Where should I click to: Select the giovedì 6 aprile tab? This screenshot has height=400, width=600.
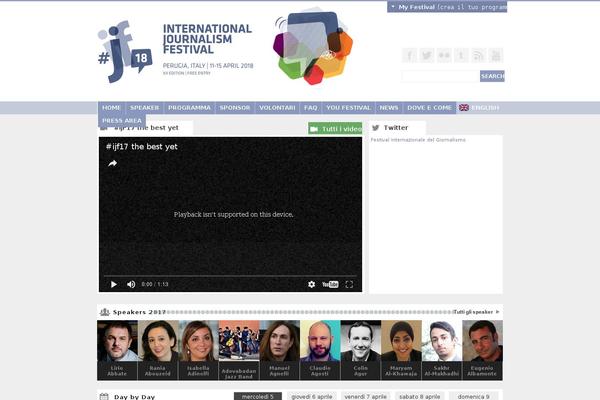coord(311,396)
